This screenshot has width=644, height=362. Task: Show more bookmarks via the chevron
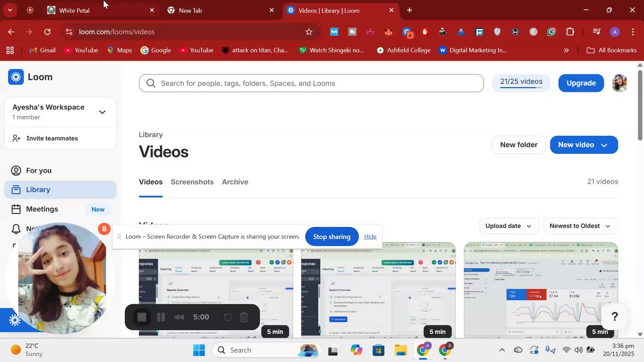567,50
